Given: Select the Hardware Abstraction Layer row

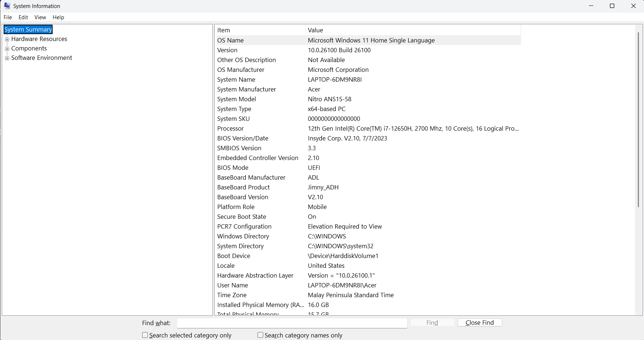Looking at the screenshot, I should point(368,275).
